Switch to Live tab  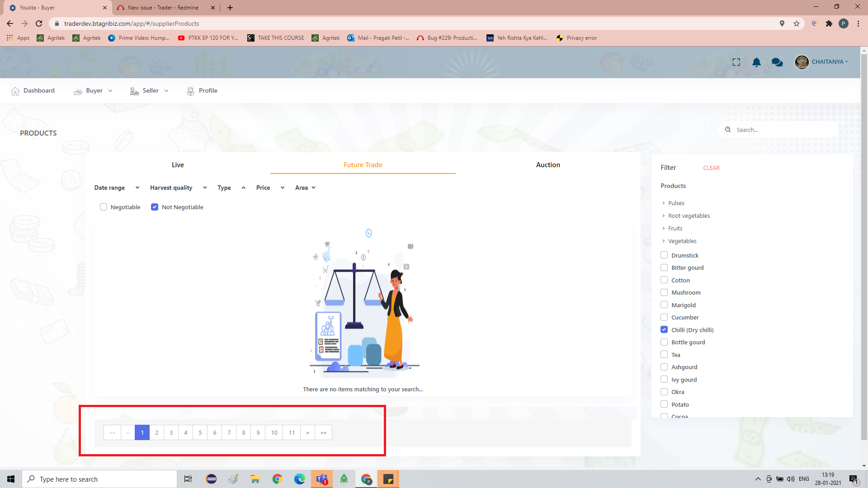178,165
